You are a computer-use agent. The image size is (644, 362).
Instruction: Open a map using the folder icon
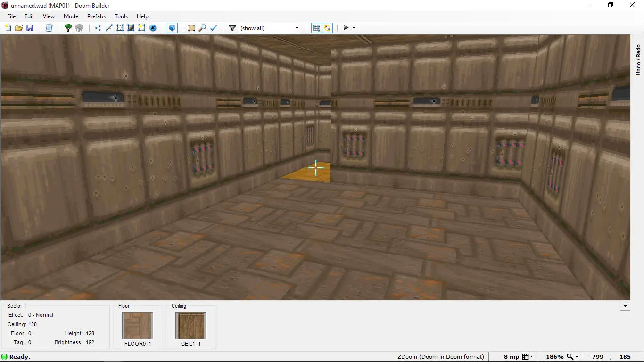[19, 28]
